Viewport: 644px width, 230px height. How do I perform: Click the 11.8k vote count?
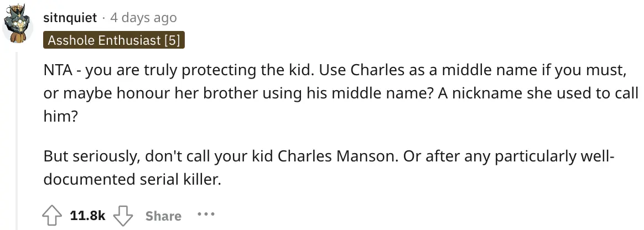pyautogui.click(x=87, y=216)
